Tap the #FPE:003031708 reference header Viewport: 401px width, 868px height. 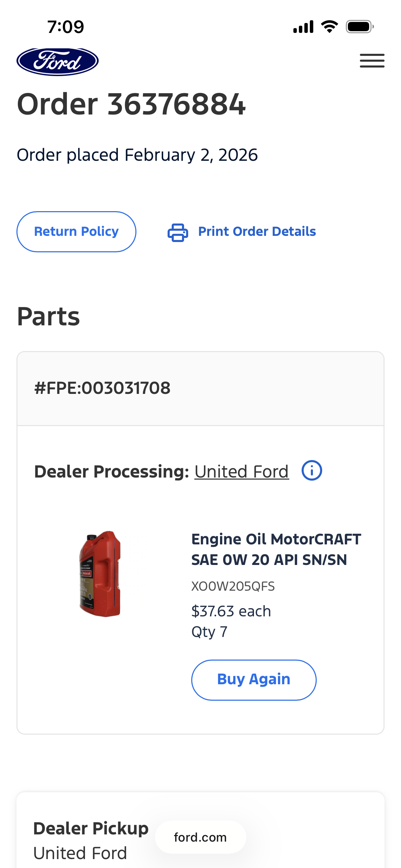click(x=102, y=388)
